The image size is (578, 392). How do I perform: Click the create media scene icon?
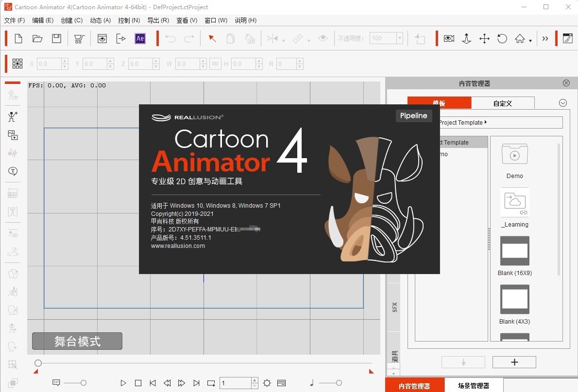(x=13, y=135)
